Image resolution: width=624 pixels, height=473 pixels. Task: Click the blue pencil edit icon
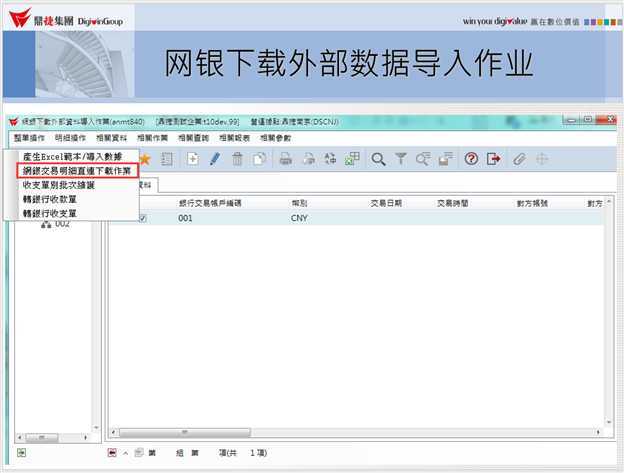[215, 160]
